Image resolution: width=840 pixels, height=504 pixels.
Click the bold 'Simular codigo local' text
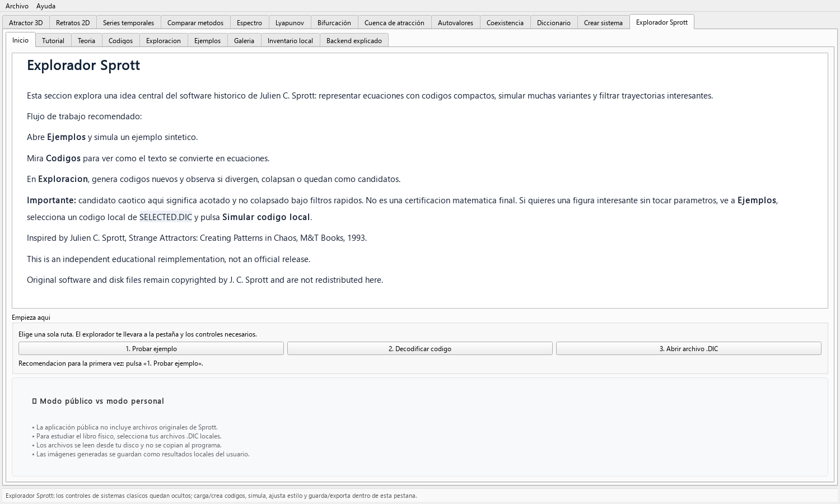(x=266, y=217)
